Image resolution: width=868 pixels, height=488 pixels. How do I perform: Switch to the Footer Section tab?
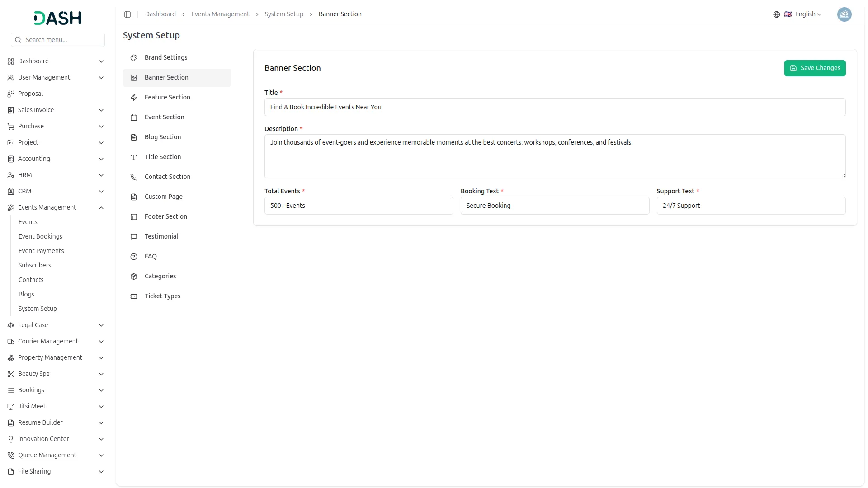coord(166,216)
